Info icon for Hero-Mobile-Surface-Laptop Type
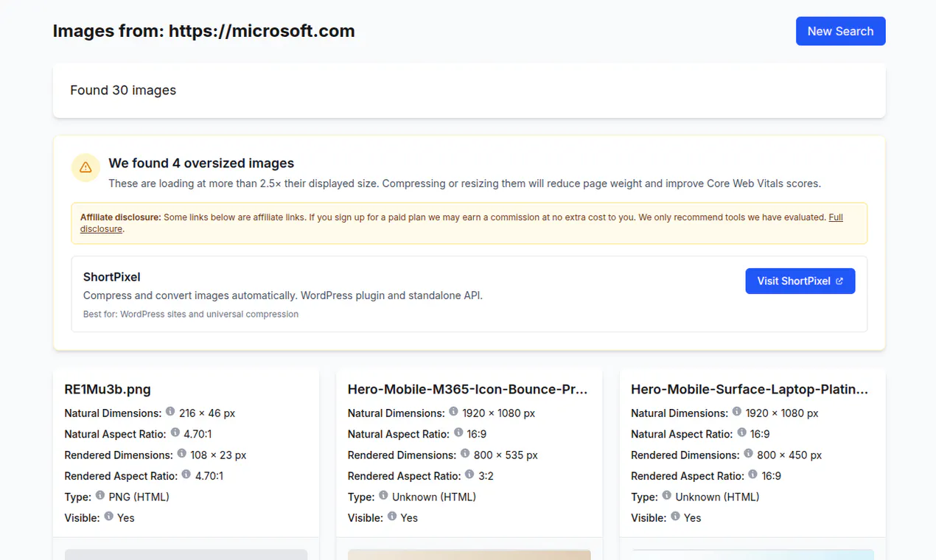 tap(667, 495)
